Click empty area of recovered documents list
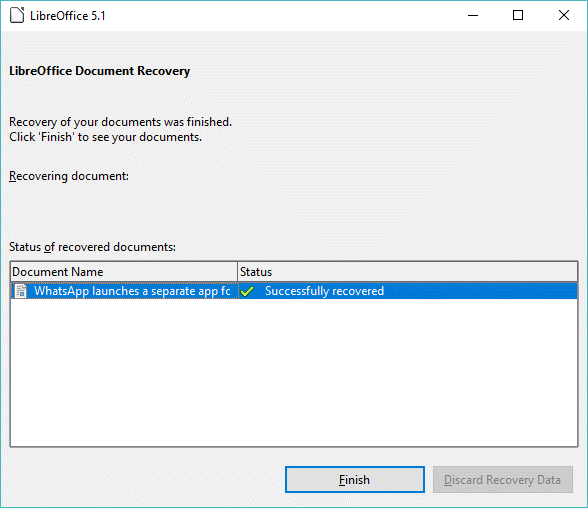588x508 pixels. click(294, 372)
